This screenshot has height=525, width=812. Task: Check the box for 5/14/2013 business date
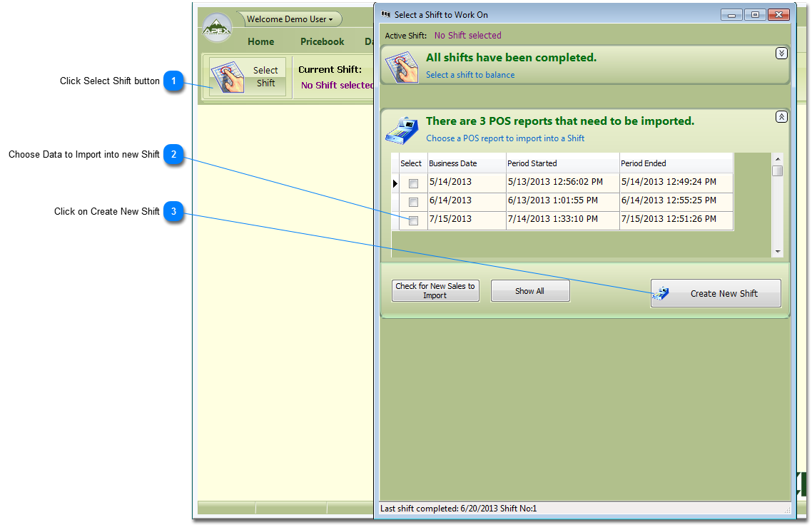click(413, 183)
